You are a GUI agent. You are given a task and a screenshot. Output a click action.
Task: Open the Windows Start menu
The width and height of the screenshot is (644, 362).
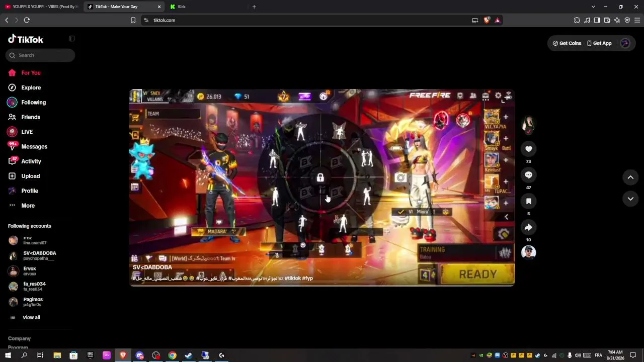pos(8,355)
